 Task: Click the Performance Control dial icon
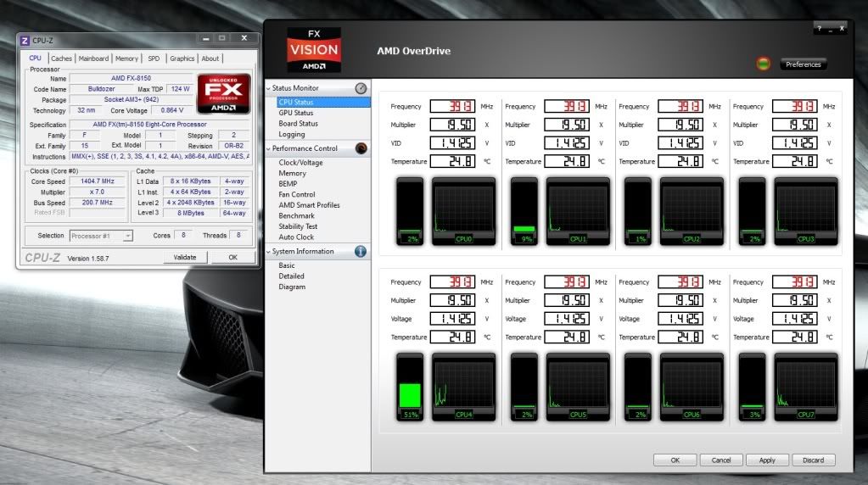(361, 148)
